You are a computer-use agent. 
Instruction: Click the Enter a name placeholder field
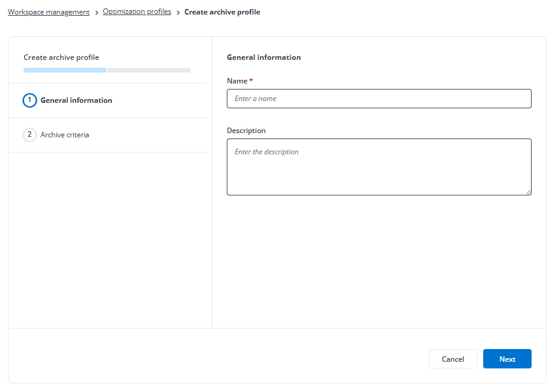tap(379, 98)
